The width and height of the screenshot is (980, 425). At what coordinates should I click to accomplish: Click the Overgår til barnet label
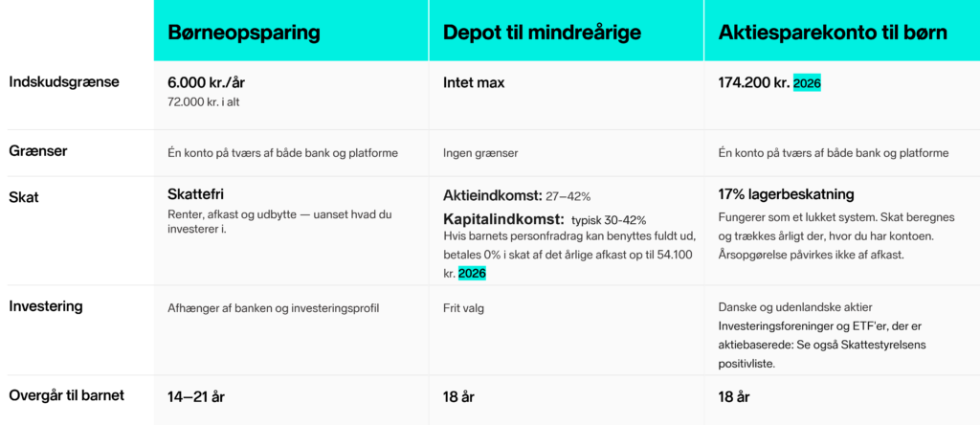66,395
